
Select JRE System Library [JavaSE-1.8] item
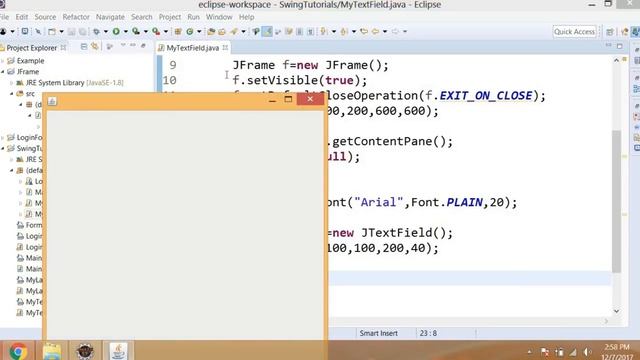[x=74, y=83]
